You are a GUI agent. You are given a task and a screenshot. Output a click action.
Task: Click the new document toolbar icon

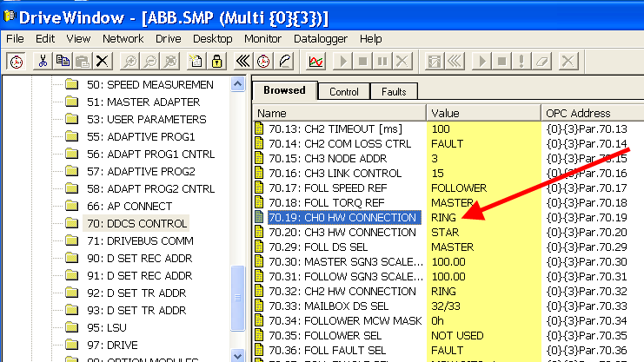[196, 61]
